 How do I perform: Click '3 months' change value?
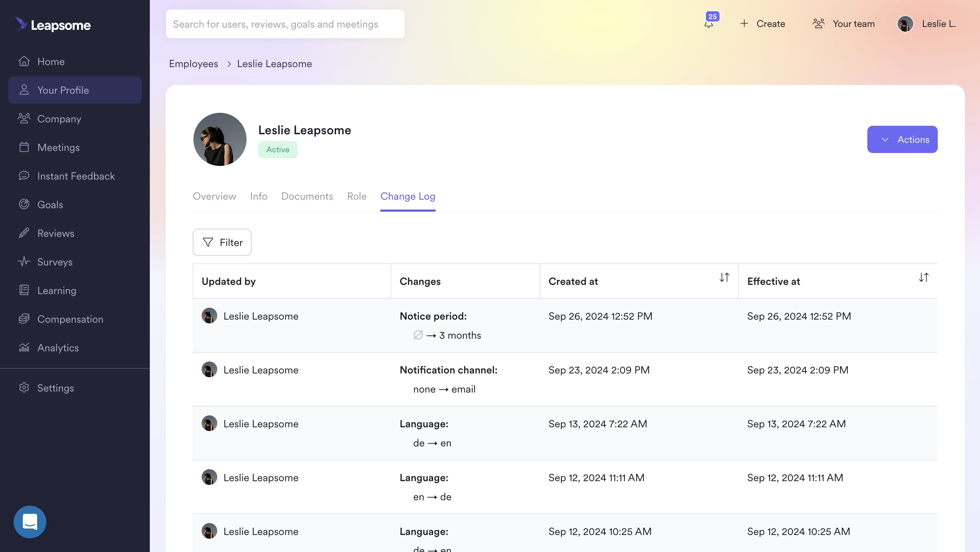pos(460,335)
